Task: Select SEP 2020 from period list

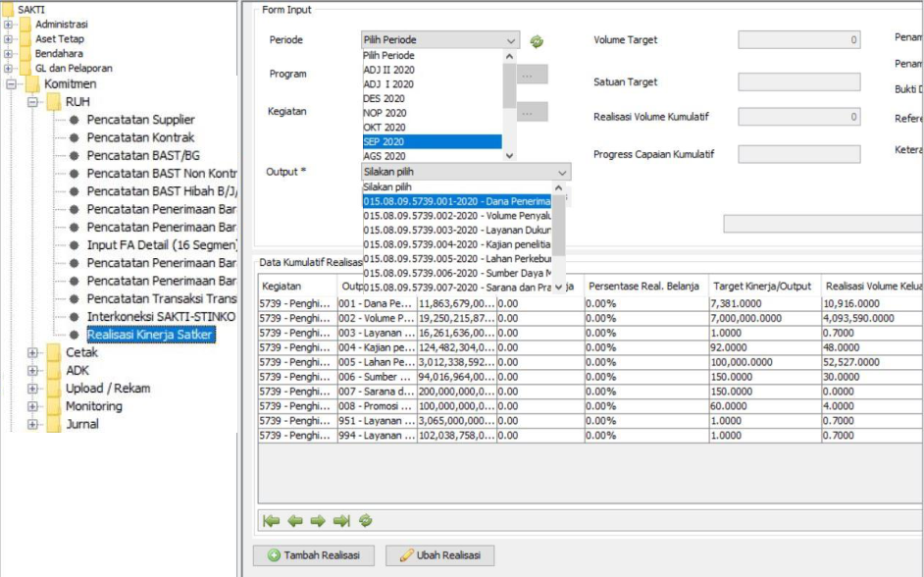Action: pos(432,141)
